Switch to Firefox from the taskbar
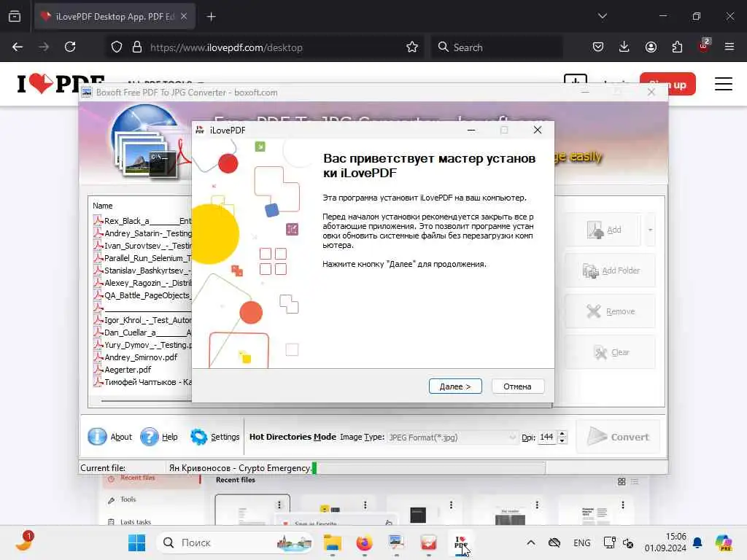 coord(365,542)
